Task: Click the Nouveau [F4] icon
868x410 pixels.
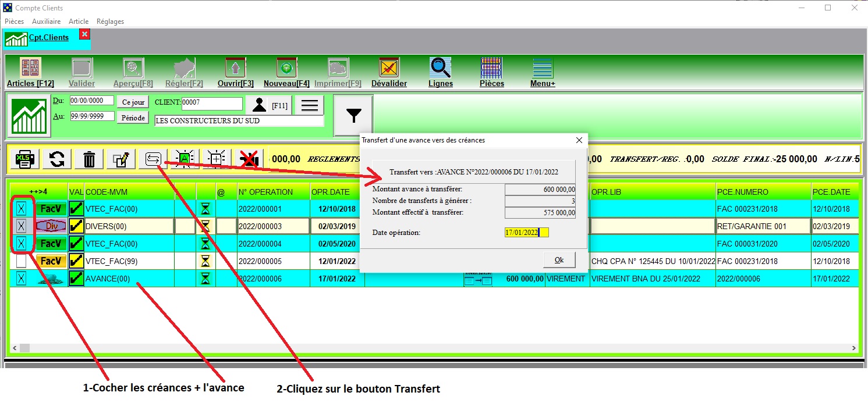Action: (286, 68)
